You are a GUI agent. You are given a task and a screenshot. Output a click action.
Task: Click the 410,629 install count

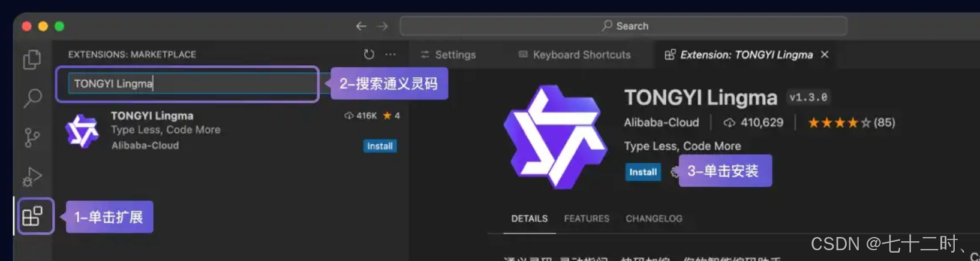754,123
